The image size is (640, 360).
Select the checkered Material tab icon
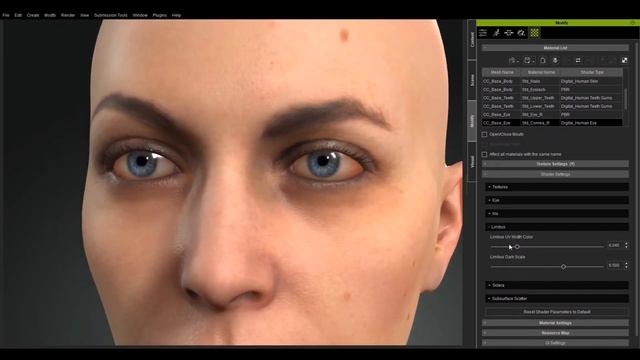534,33
